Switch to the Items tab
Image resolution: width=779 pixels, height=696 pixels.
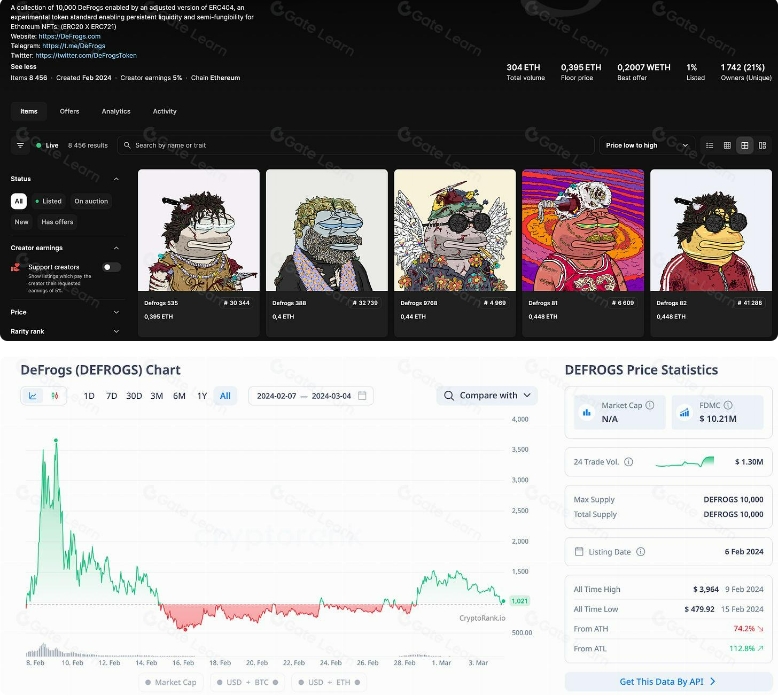click(29, 111)
